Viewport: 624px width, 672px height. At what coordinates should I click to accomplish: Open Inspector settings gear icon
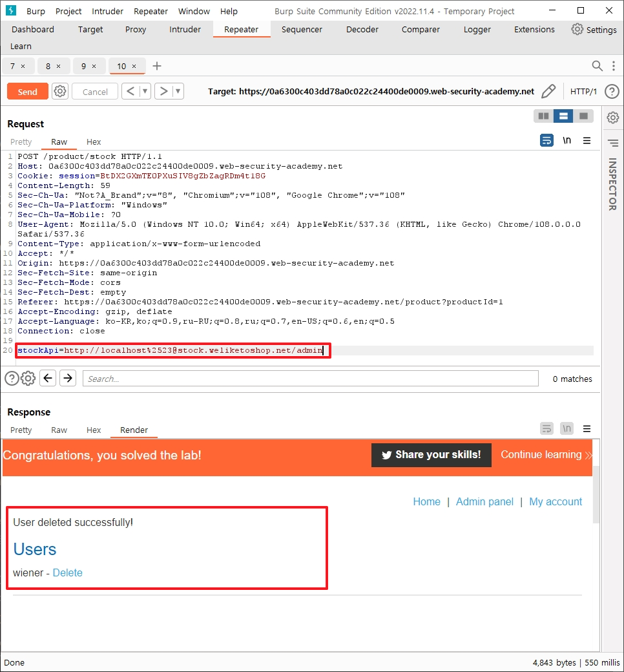click(x=613, y=118)
